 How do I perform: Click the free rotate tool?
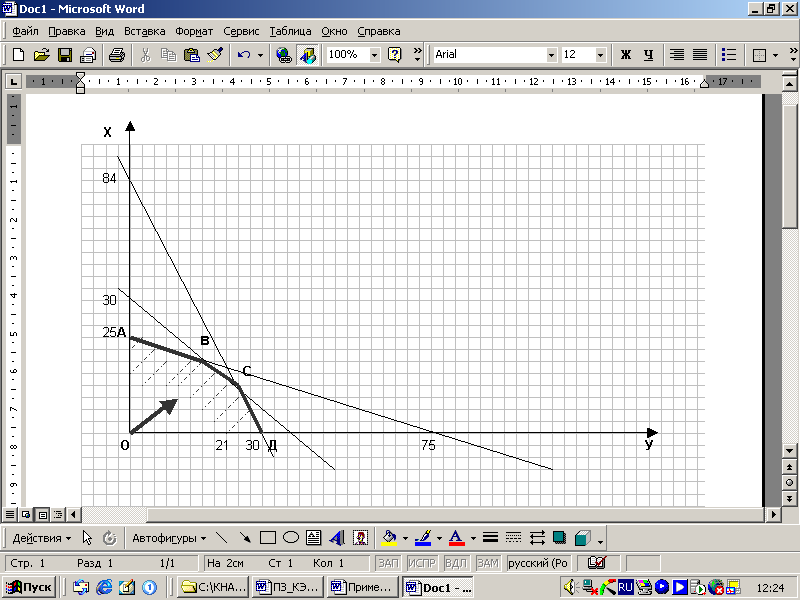click(110, 538)
